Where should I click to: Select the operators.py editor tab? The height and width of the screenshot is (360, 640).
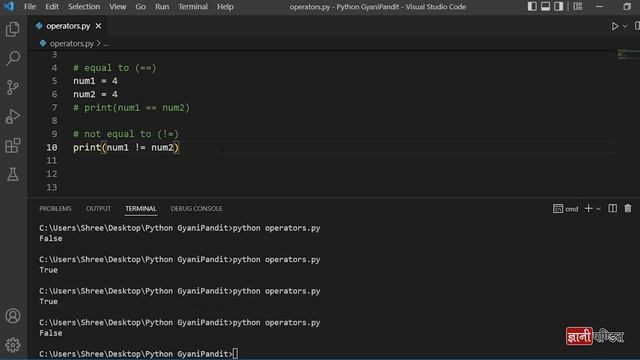pos(68,26)
